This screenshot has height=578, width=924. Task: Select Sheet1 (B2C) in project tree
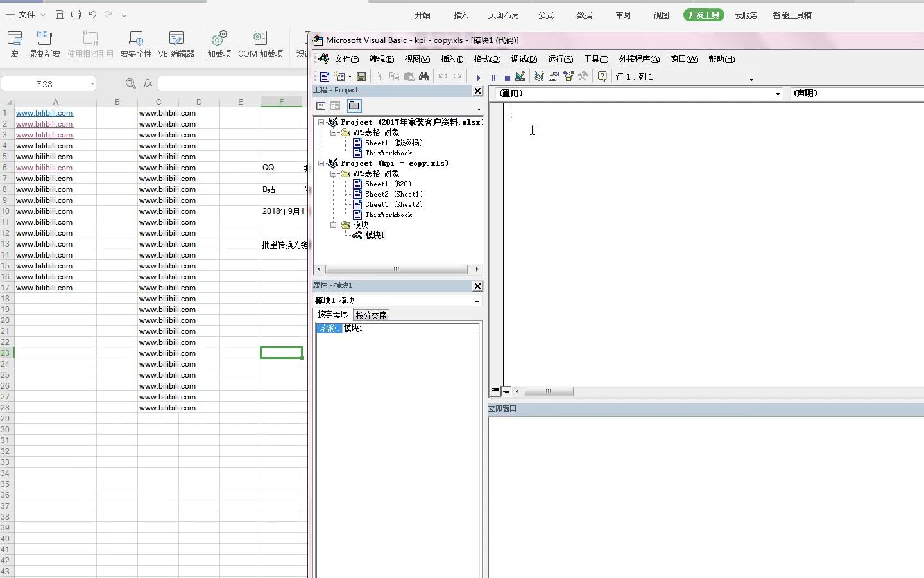click(x=388, y=184)
